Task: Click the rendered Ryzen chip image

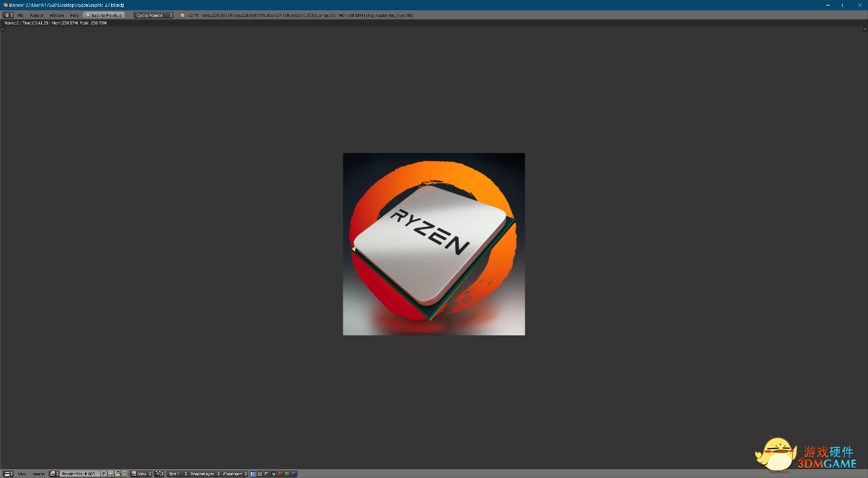Action: tap(434, 244)
